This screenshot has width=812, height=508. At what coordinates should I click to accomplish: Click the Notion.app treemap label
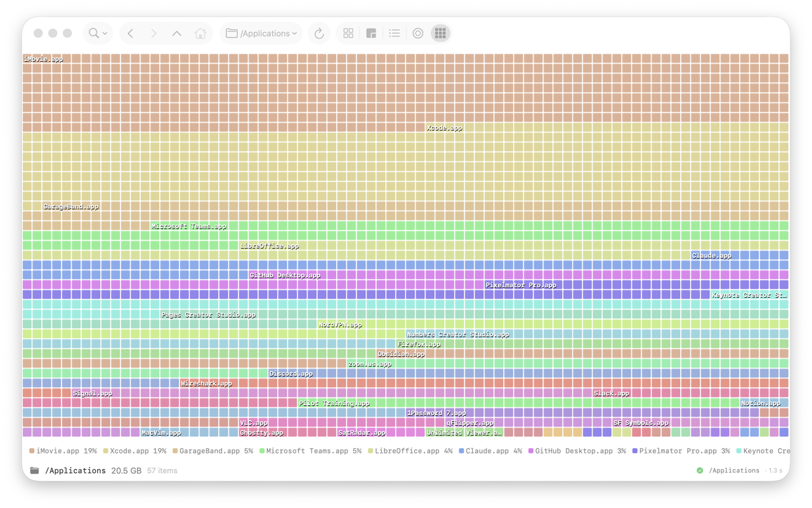[x=761, y=403]
